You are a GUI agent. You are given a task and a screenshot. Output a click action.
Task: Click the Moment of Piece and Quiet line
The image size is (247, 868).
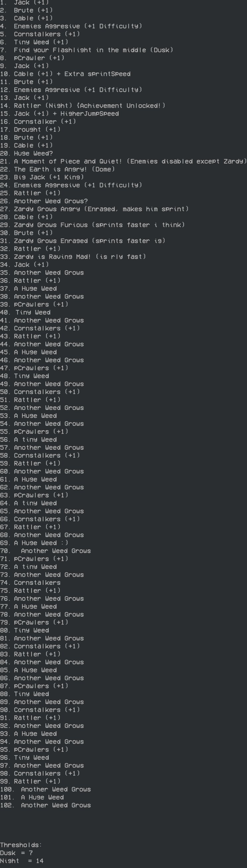[x=123, y=161]
